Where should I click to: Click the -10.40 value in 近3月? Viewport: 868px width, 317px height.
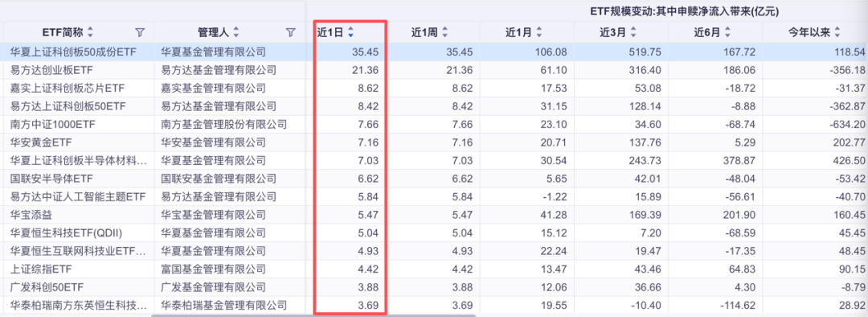click(x=646, y=305)
